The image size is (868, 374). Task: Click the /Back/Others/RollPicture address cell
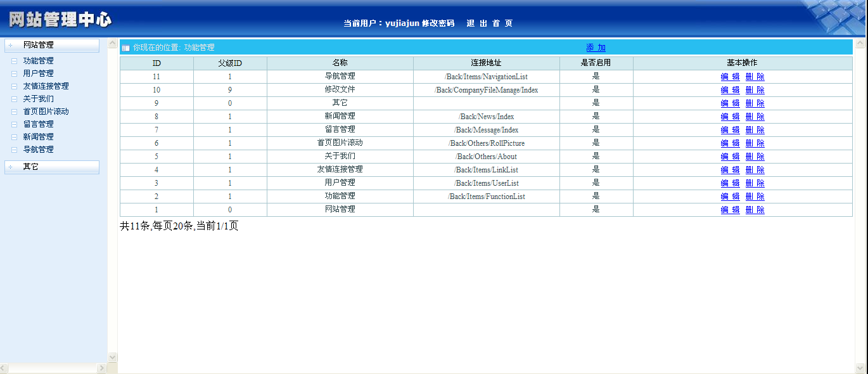[x=487, y=143]
